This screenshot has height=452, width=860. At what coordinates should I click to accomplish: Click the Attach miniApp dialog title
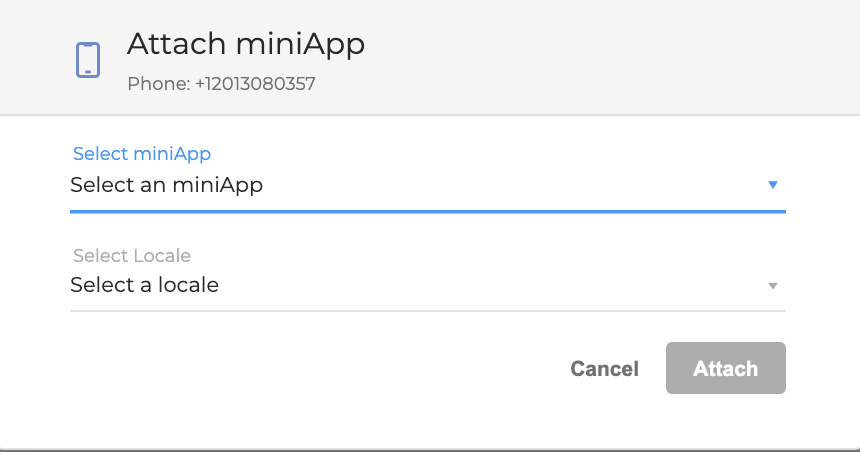[246, 44]
